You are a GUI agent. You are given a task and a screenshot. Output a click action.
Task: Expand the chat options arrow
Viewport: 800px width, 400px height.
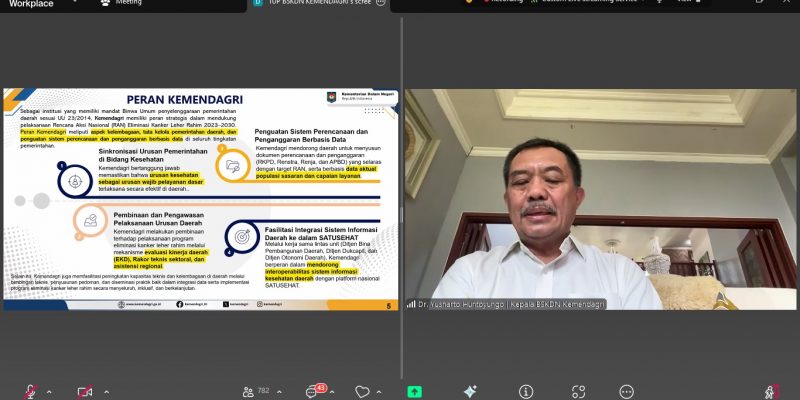coord(332,392)
